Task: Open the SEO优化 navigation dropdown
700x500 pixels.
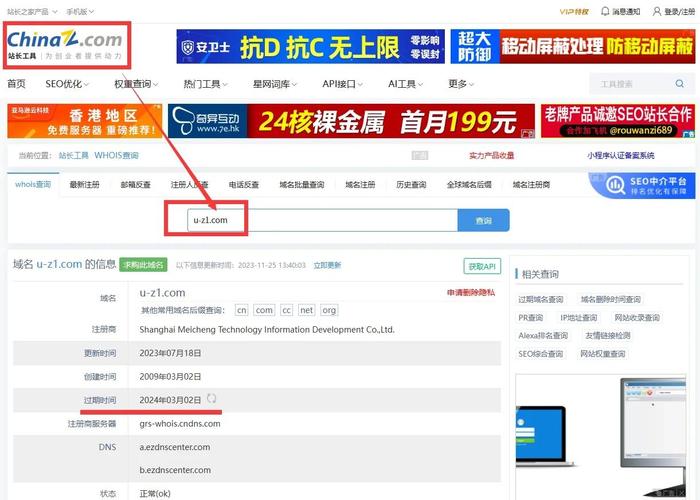Action: click(67, 84)
